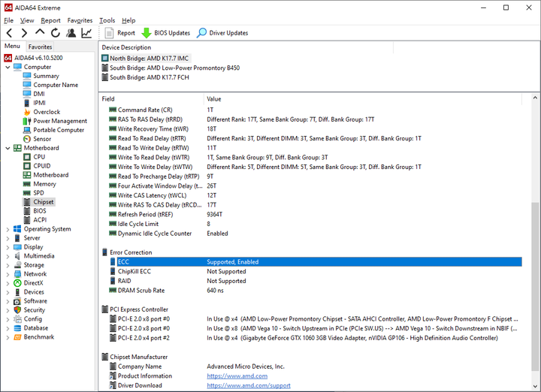
Task: Click the Value column header
Action: tap(363, 99)
